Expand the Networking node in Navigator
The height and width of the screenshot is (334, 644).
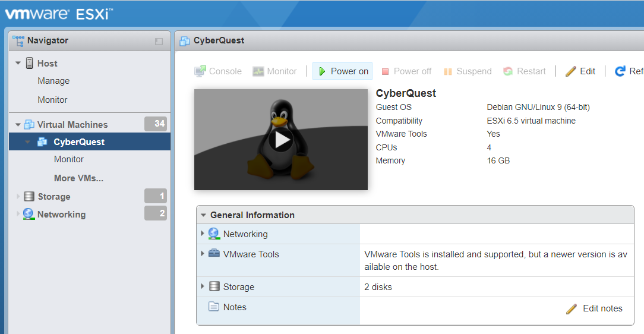point(18,213)
